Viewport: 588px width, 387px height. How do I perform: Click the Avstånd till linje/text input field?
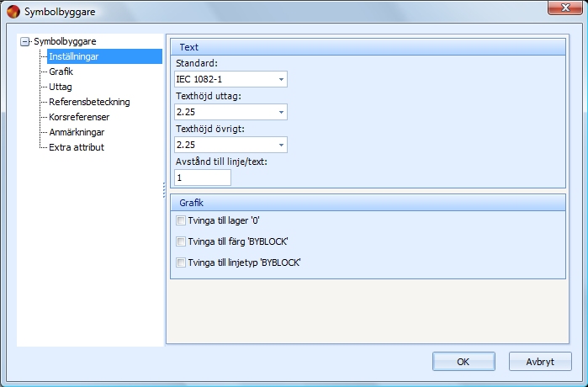tap(203, 178)
